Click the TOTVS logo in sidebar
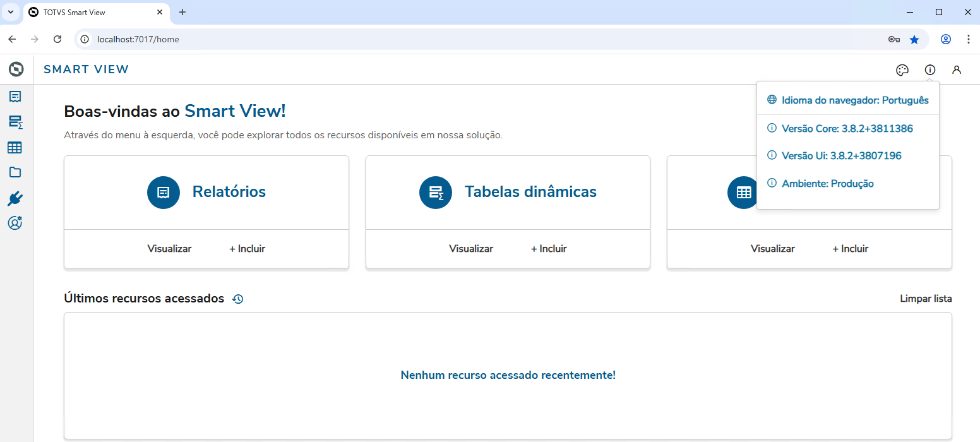980x442 pixels. tap(16, 69)
